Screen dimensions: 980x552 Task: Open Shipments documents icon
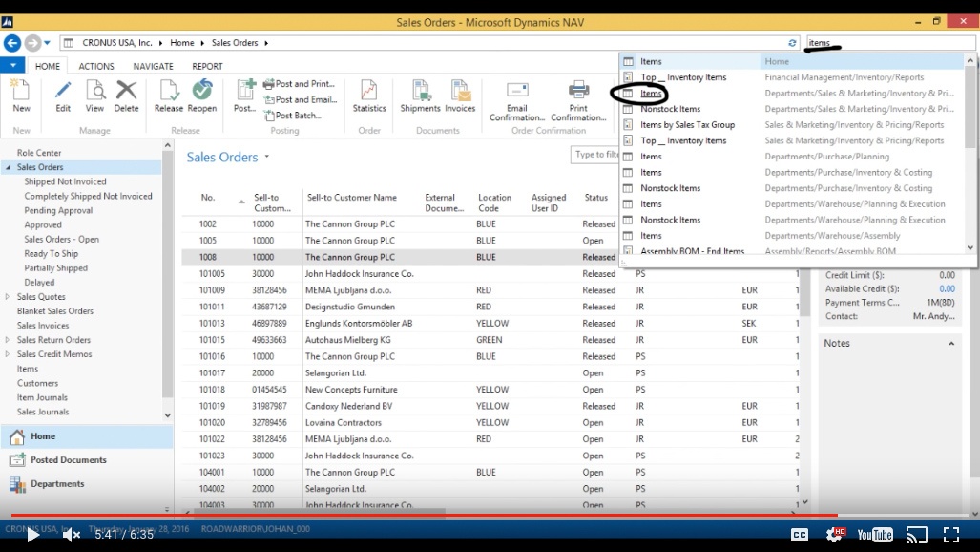click(x=420, y=90)
